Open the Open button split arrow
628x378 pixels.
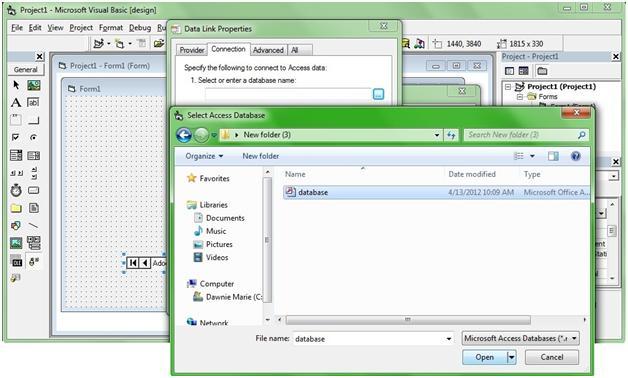(x=511, y=357)
